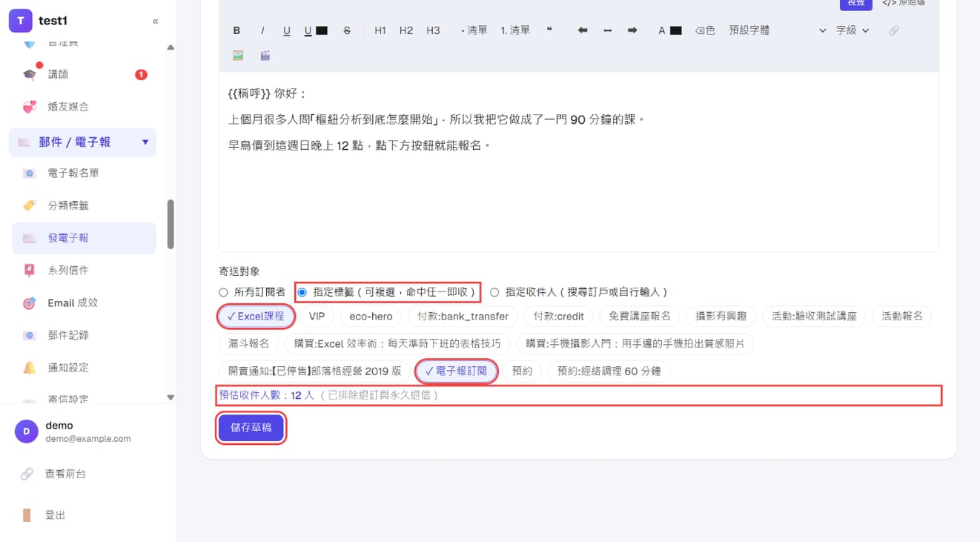Insert a numbered list
The width and height of the screenshot is (980, 542).
pyautogui.click(x=515, y=30)
